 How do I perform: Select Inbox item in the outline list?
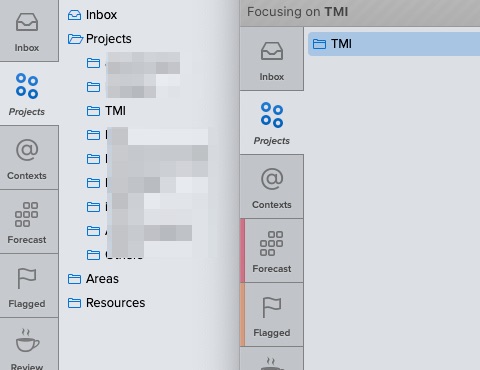pos(92,15)
